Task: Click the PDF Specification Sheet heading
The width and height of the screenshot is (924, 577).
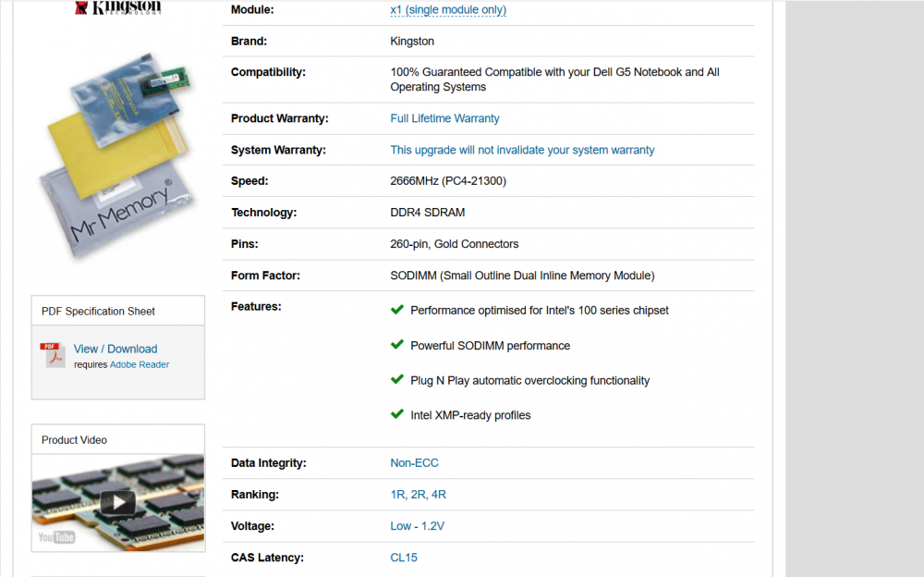Action: point(98,312)
